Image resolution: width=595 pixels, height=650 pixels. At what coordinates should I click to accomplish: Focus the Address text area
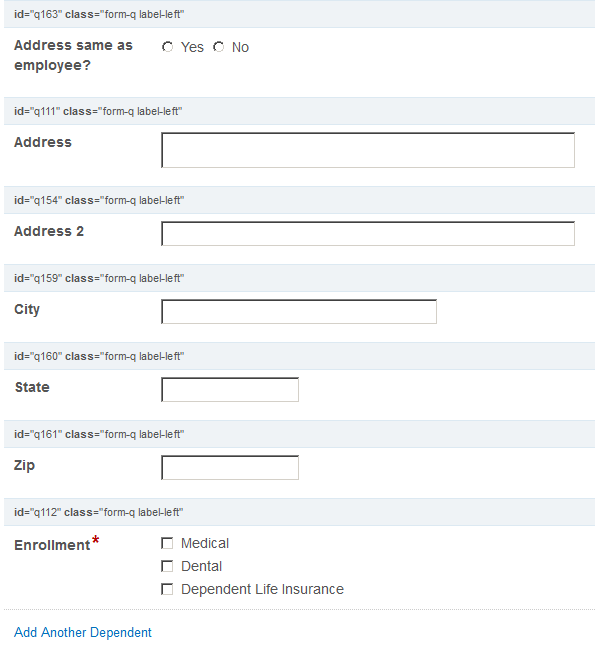pos(368,150)
